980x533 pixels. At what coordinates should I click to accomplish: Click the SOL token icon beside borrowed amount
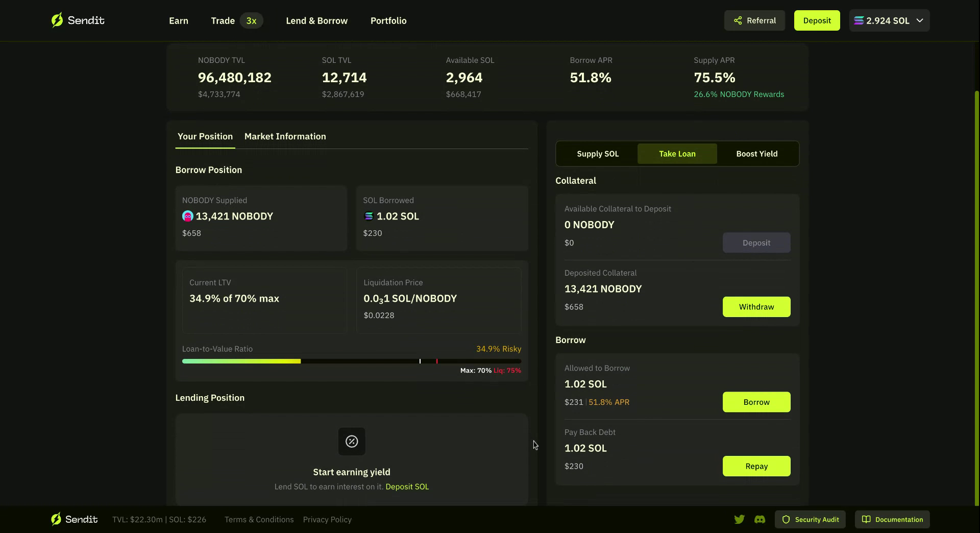(369, 216)
